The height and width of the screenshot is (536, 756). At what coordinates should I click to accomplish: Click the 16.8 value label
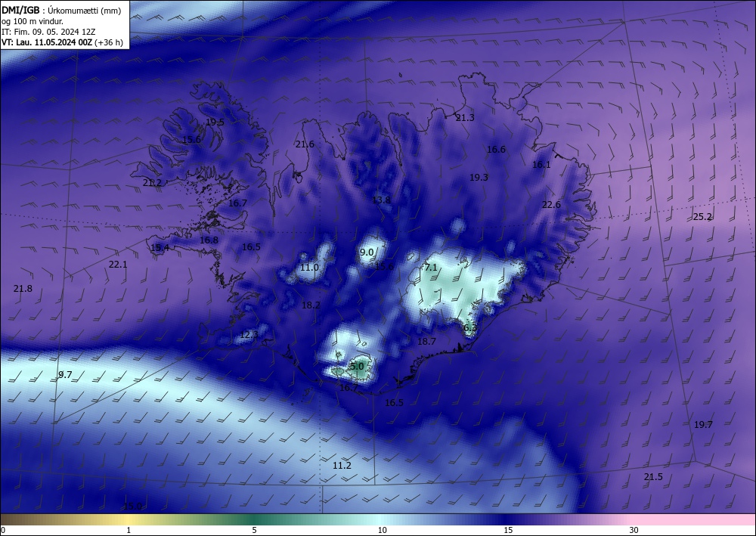pyautogui.click(x=209, y=240)
